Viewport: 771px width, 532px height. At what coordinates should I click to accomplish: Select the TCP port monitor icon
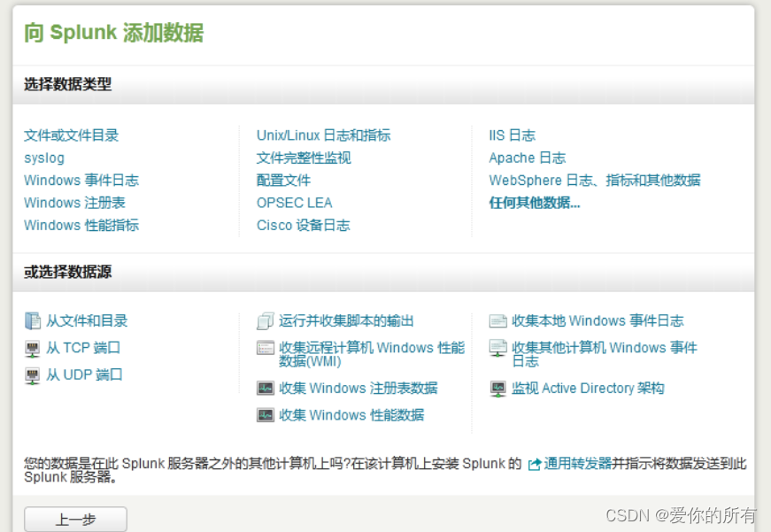point(32,348)
